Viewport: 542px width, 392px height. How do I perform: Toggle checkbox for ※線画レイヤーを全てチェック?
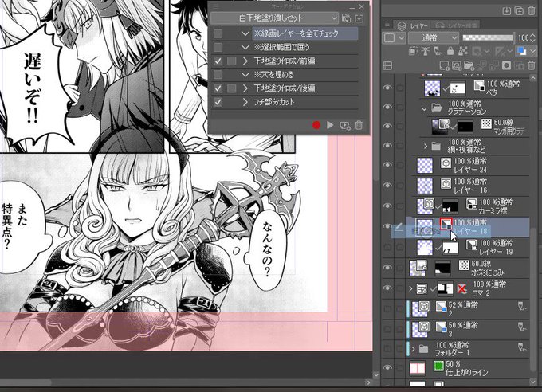pyautogui.click(x=218, y=33)
